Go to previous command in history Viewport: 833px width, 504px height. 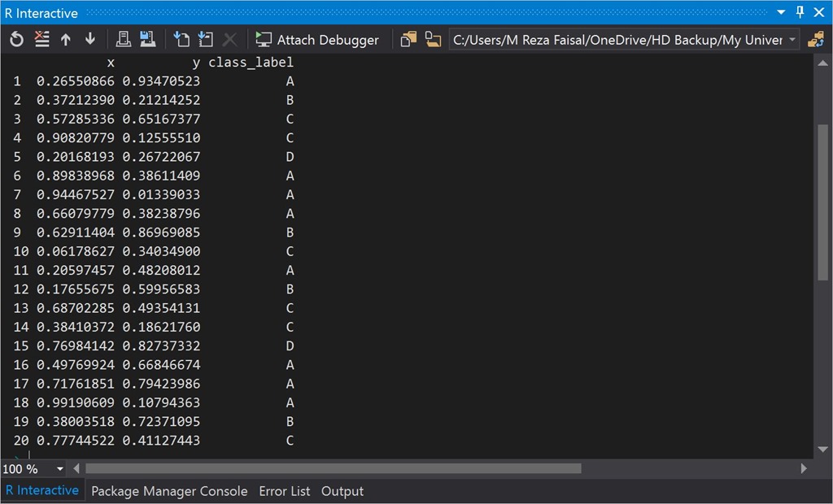[66, 40]
